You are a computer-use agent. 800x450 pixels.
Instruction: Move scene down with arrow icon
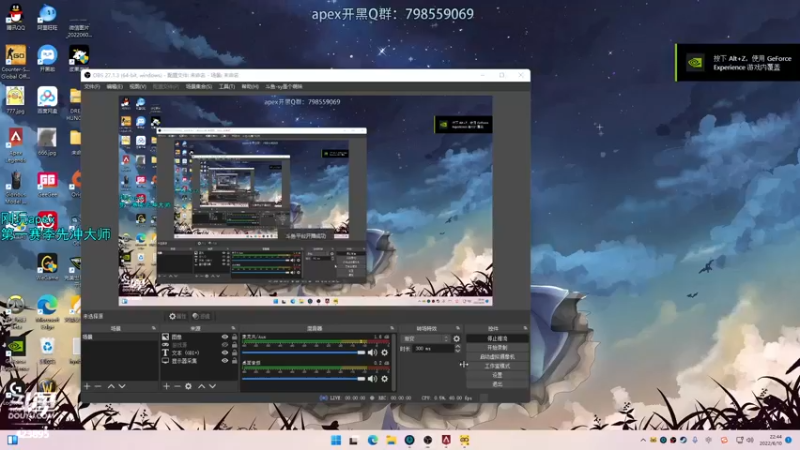[x=122, y=386]
